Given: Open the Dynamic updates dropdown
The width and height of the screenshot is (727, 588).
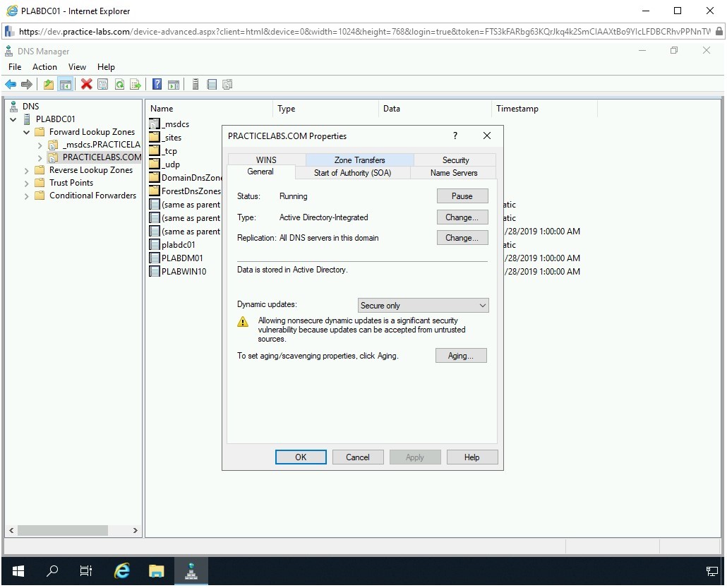Looking at the screenshot, I should coord(423,306).
